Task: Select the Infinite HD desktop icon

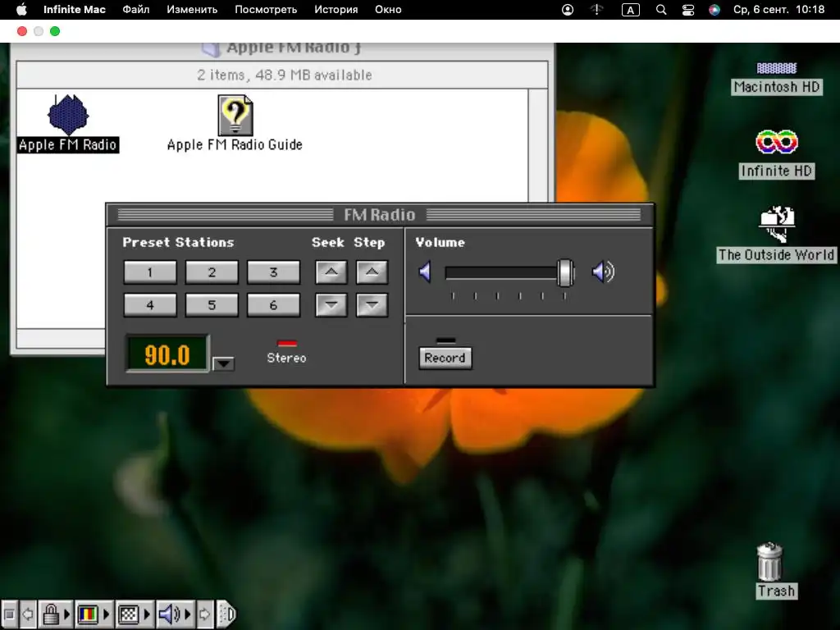Action: point(777,141)
